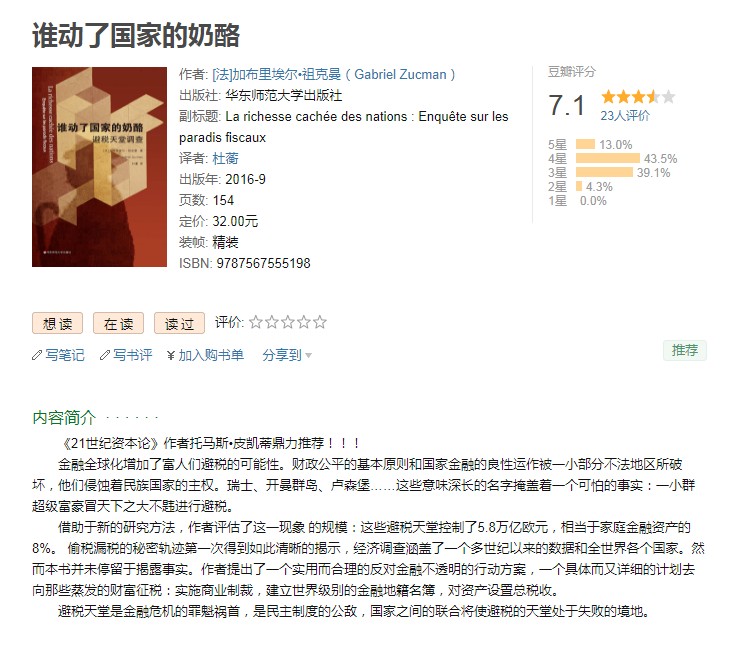Screen dimensions: 738x646
Task: Rate the book five stars
Action: tap(320, 322)
